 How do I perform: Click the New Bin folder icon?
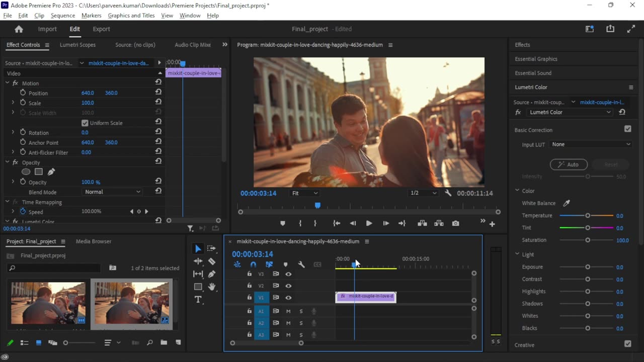tap(164, 343)
